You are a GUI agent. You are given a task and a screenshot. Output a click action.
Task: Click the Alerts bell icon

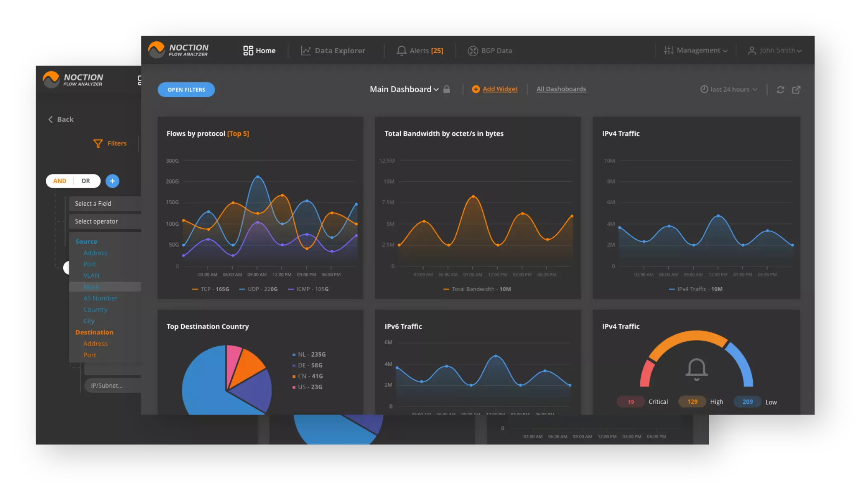pyautogui.click(x=401, y=50)
